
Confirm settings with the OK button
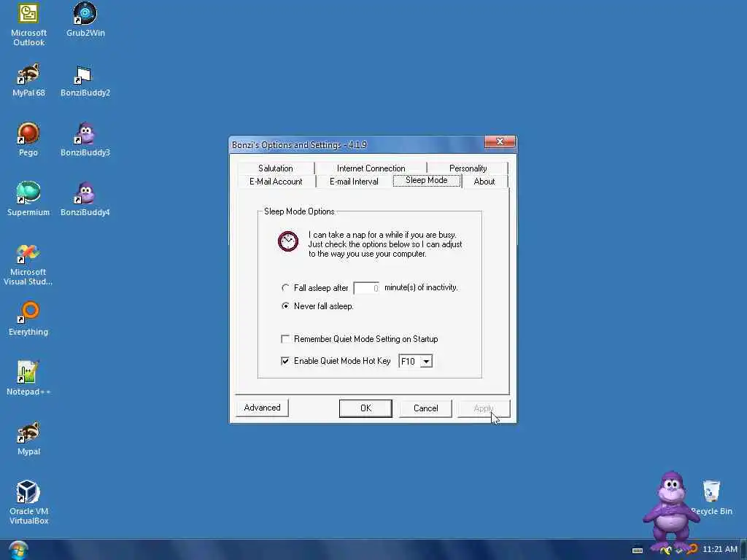pyautogui.click(x=365, y=408)
